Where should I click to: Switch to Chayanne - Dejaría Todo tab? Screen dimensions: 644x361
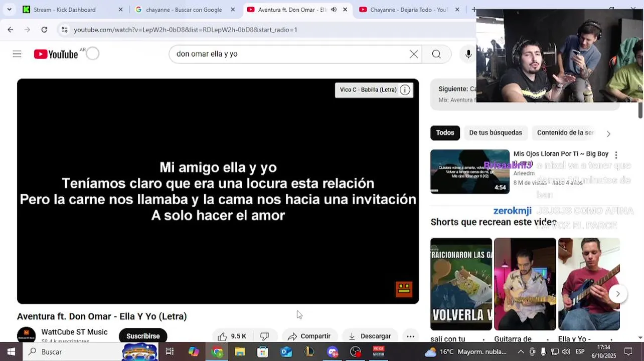pos(408,10)
